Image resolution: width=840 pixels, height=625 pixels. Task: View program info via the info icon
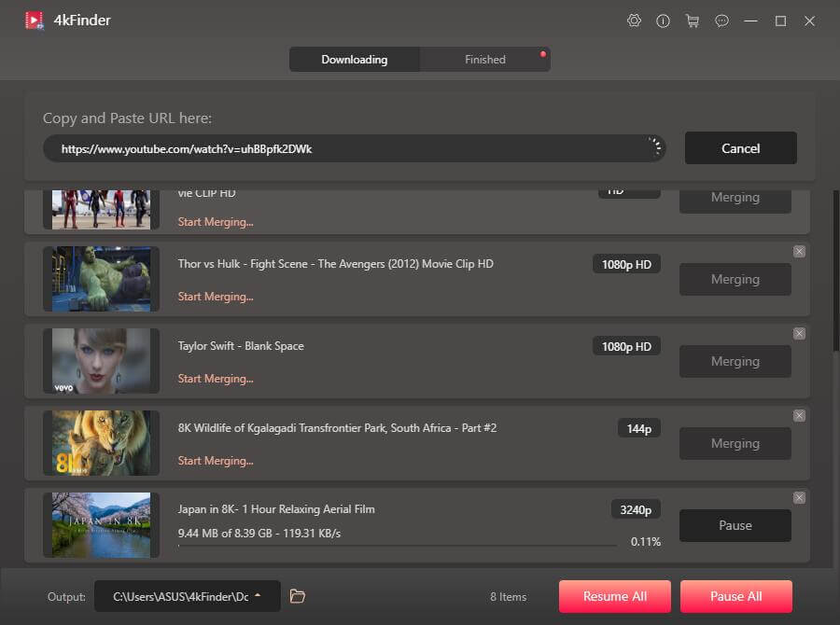664,21
